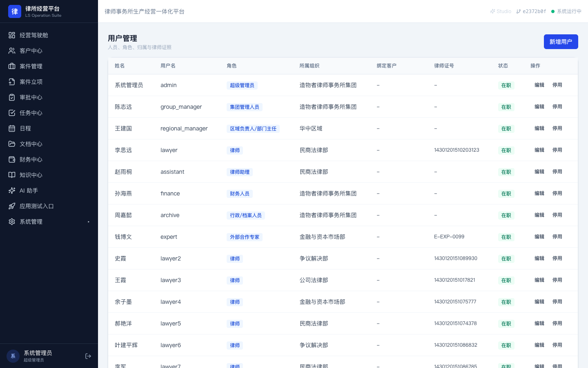588x368 pixels.
Task: Click the 经营驾驶舱 dashboard icon
Action: [12, 35]
